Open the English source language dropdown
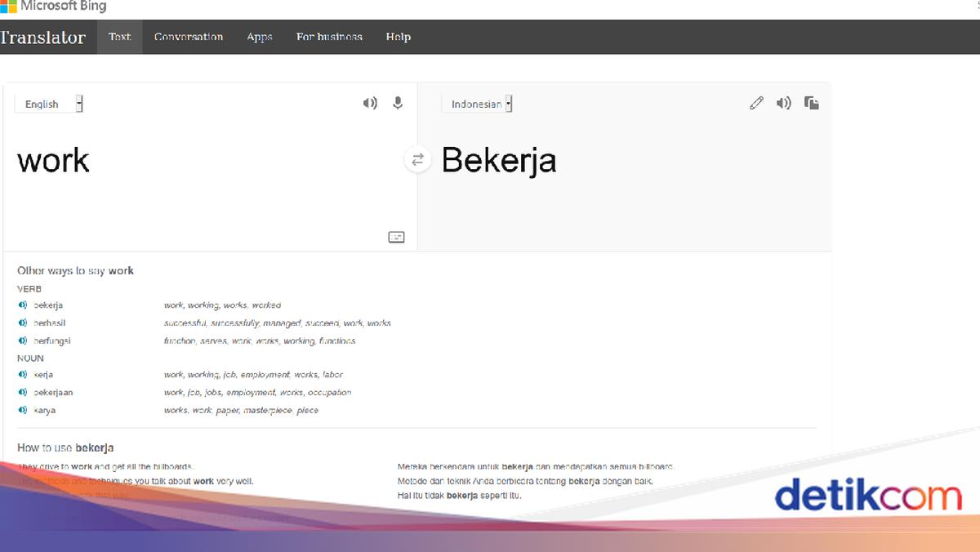The image size is (980, 552). [x=49, y=104]
